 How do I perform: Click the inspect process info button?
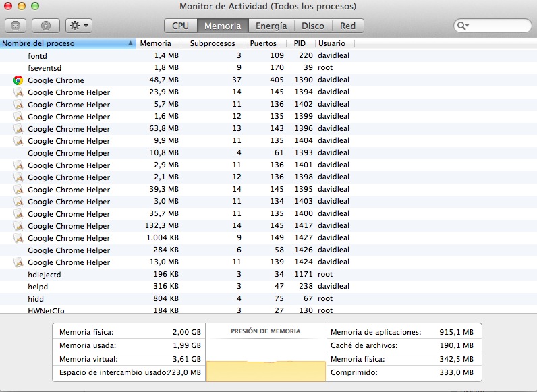(46, 26)
